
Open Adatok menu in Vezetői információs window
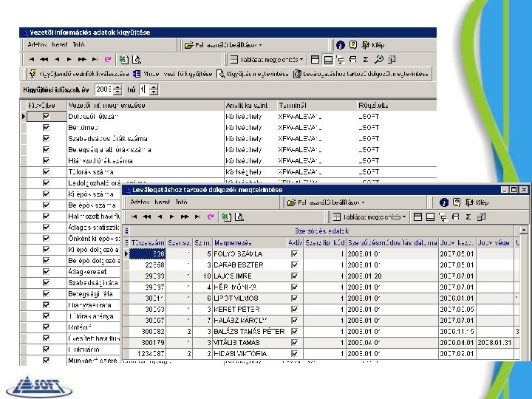click(x=37, y=45)
